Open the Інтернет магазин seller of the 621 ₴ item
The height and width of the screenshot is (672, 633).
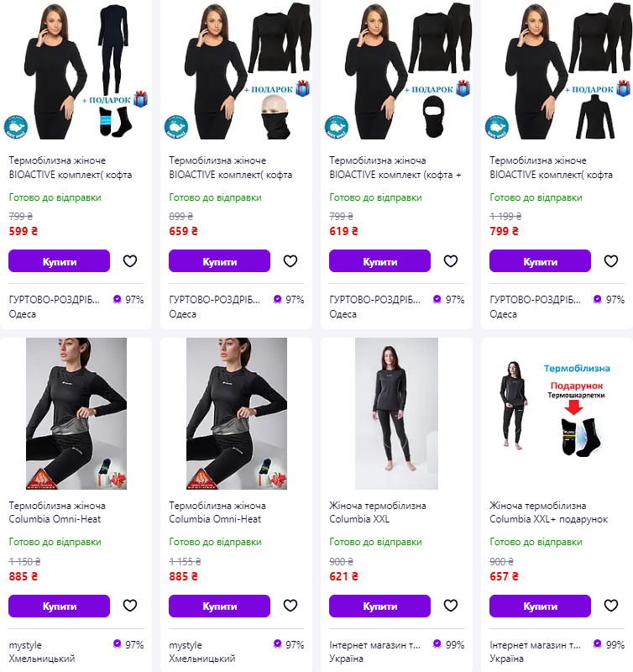(x=374, y=645)
